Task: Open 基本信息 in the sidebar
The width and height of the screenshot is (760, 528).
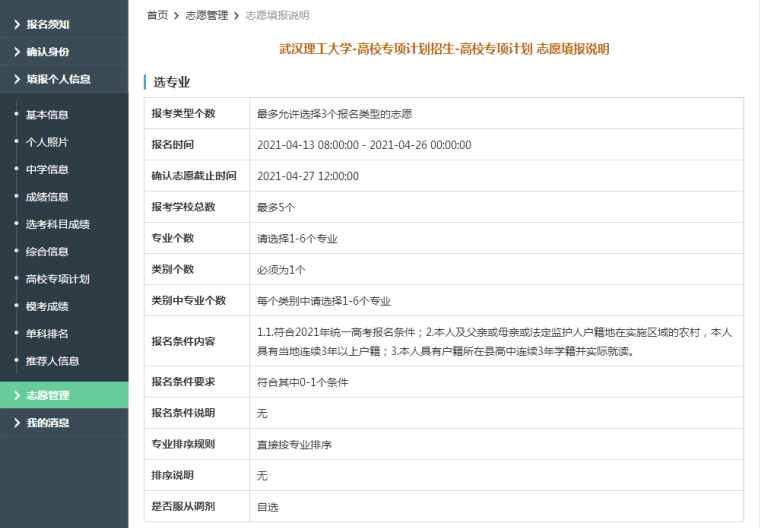Action: (47, 115)
